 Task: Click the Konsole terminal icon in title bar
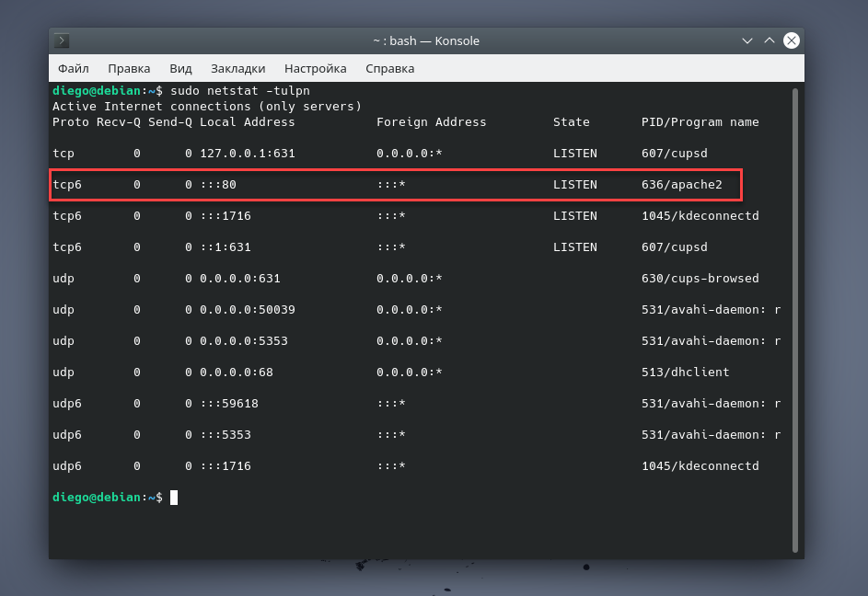(62, 40)
